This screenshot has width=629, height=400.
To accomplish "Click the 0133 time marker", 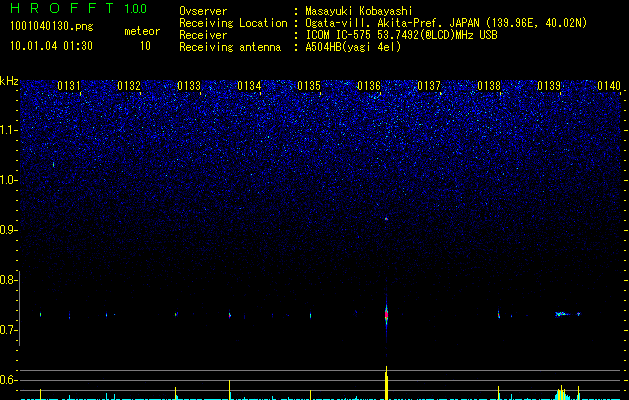I will click(x=189, y=85).
